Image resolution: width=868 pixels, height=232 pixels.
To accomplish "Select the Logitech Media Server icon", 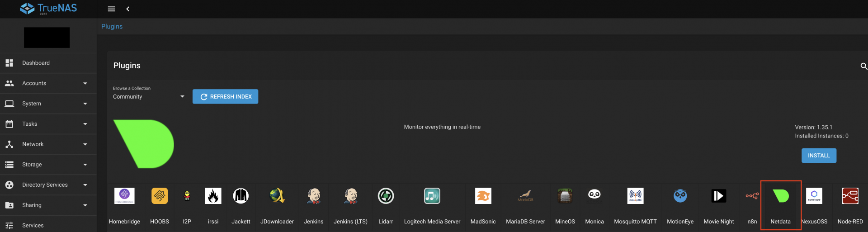I will 432,196.
